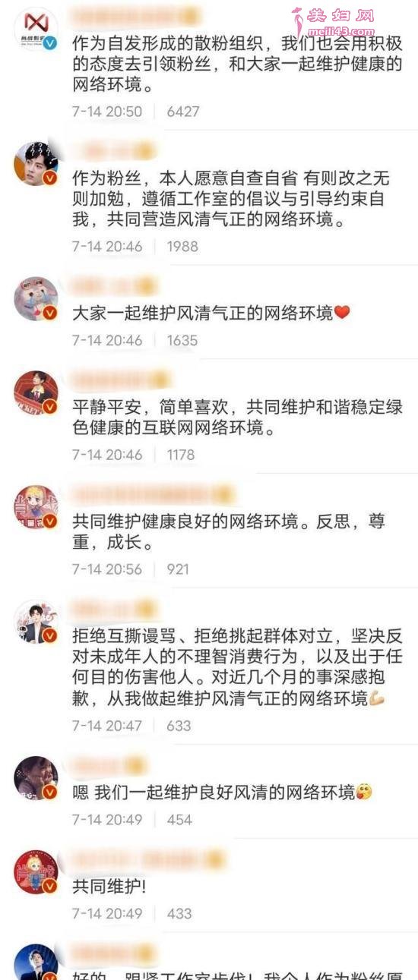Image resolution: width=418 pixels, height=980 pixels.
Task: Click the 6427 like count
Action: pos(183,112)
